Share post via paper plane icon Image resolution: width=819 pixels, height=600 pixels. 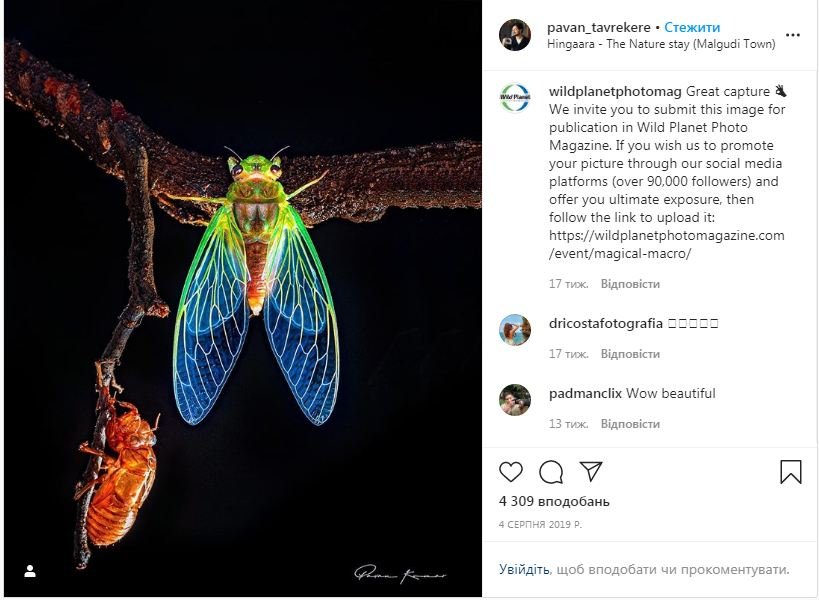point(591,472)
